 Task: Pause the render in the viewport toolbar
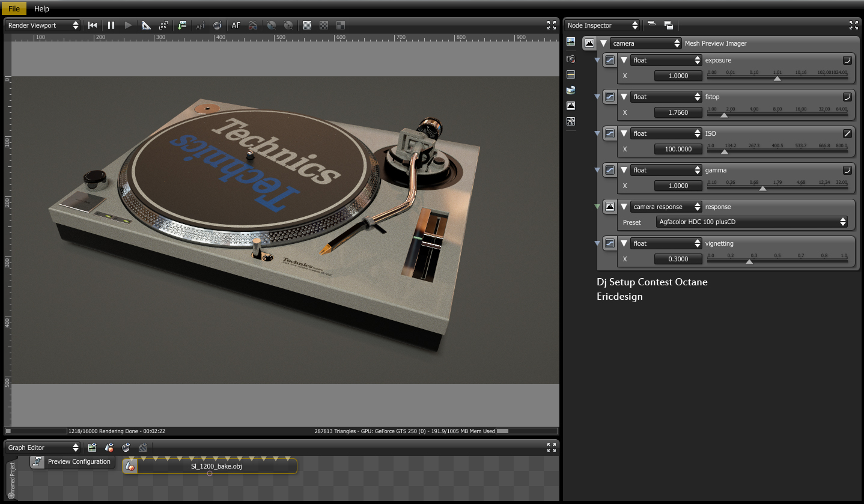(x=111, y=25)
